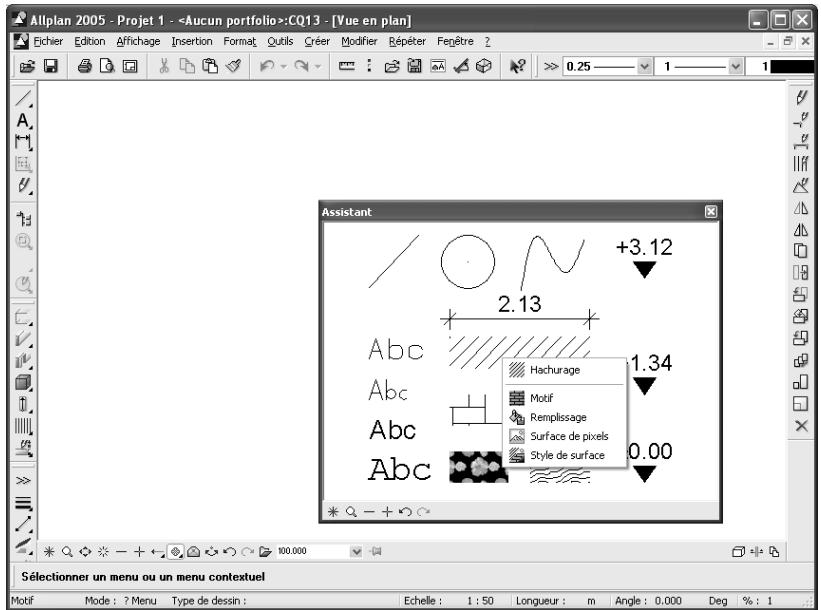821x610 pixels.
Task: Click zoom magnifier in bottom viewport toolbar
Action: [67, 551]
